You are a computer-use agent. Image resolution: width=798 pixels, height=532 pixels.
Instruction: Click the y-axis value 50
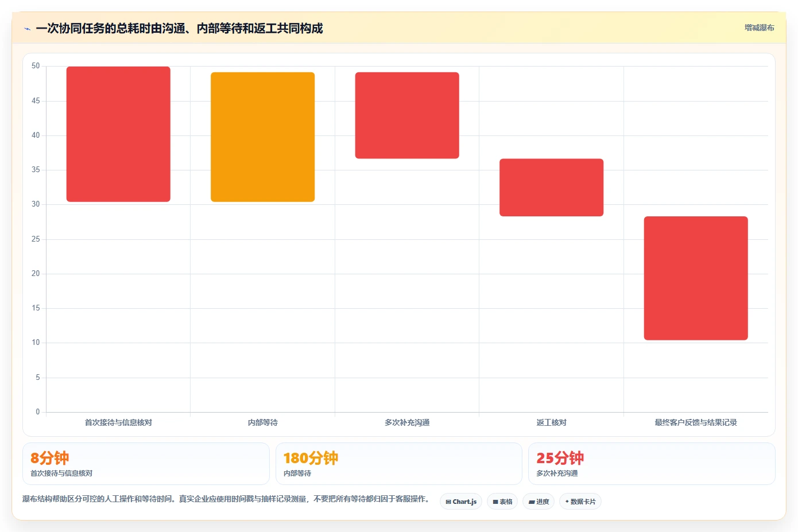click(x=36, y=66)
